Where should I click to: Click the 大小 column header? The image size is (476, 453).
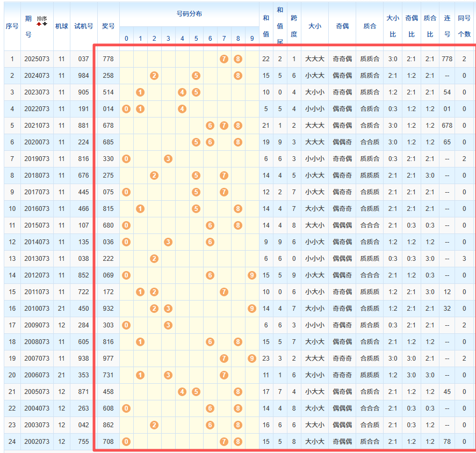315,26
